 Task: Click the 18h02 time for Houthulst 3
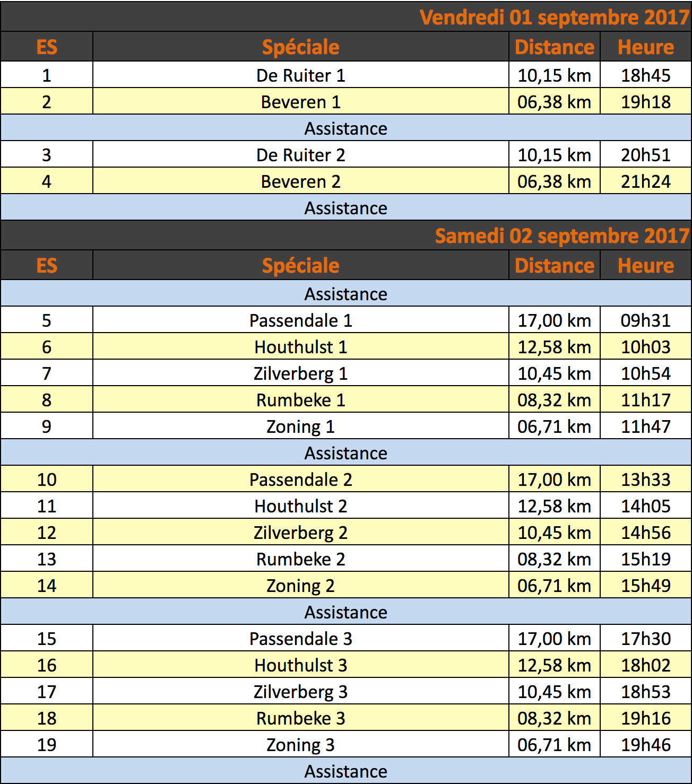646,665
